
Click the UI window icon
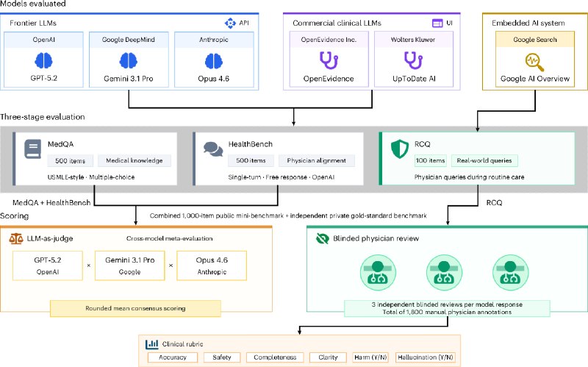(437, 24)
